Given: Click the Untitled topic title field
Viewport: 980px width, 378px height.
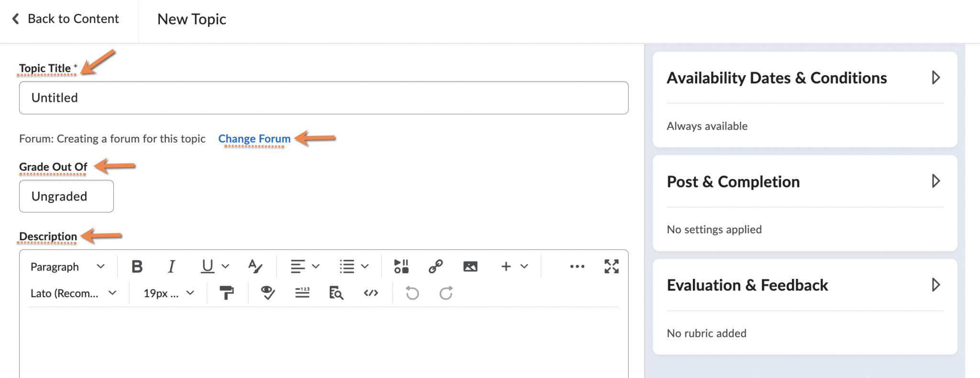Looking at the screenshot, I should 323,98.
